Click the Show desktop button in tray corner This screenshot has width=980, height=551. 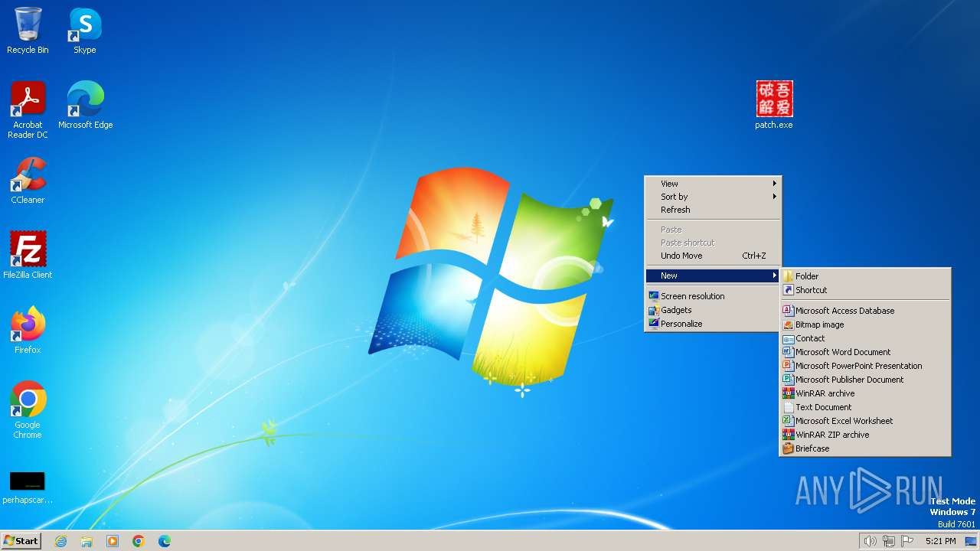(971, 541)
